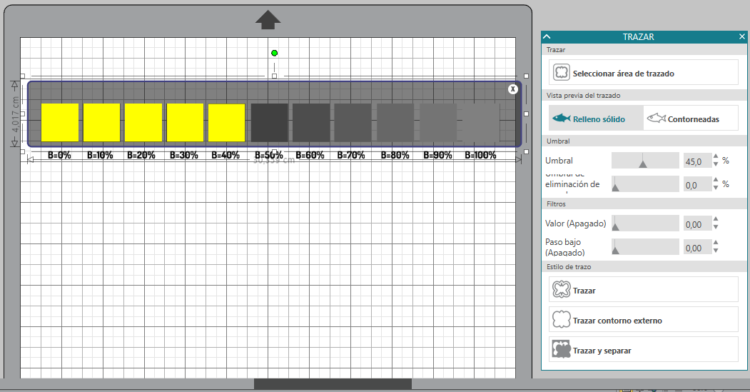The width and height of the screenshot is (750, 392).
Task: Click the yellow B=10% swatch
Action: [101, 122]
